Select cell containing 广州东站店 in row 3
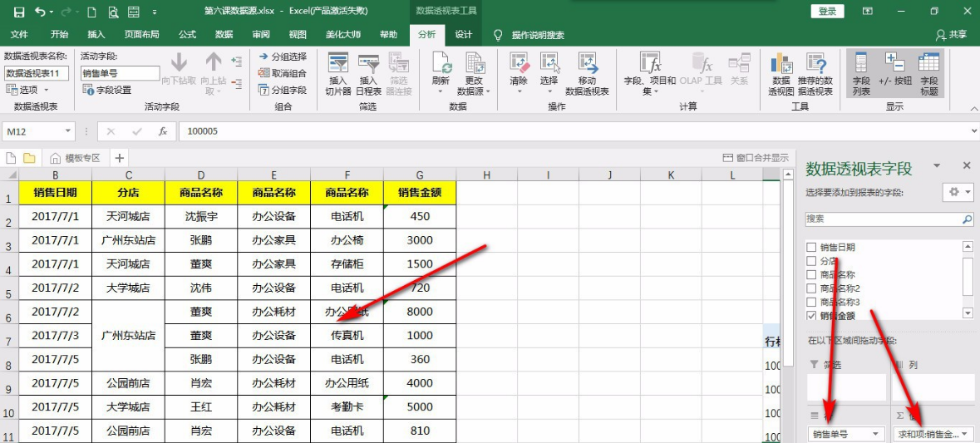 tap(128, 240)
